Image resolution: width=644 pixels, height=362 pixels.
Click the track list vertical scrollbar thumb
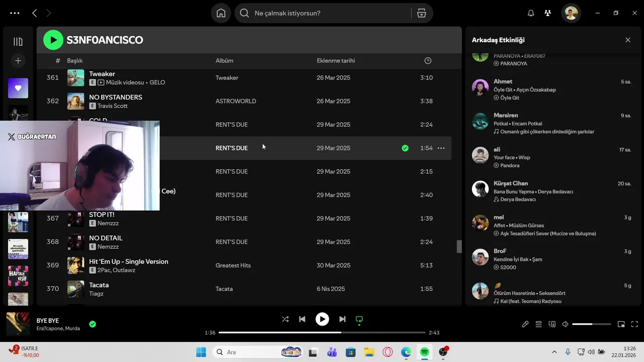click(459, 246)
